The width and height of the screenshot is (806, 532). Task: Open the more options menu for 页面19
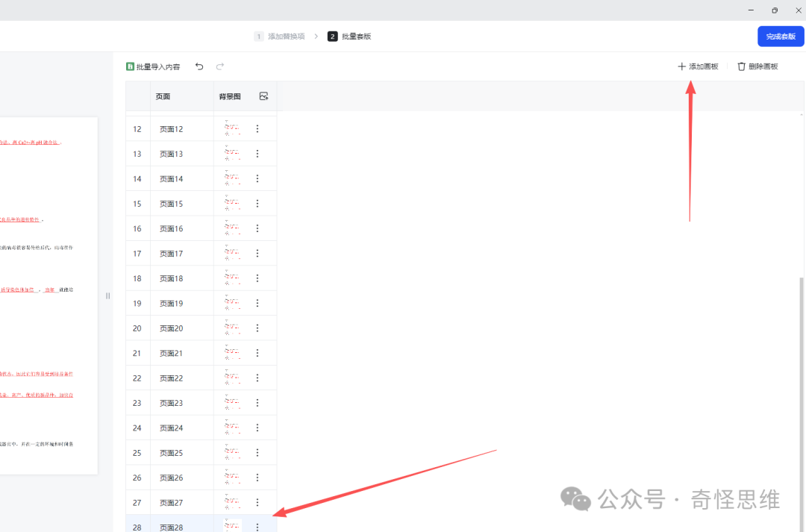point(257,303)
